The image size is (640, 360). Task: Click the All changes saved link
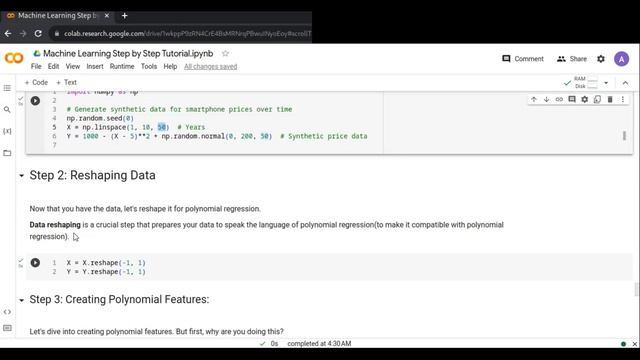(x=210, y=67)
